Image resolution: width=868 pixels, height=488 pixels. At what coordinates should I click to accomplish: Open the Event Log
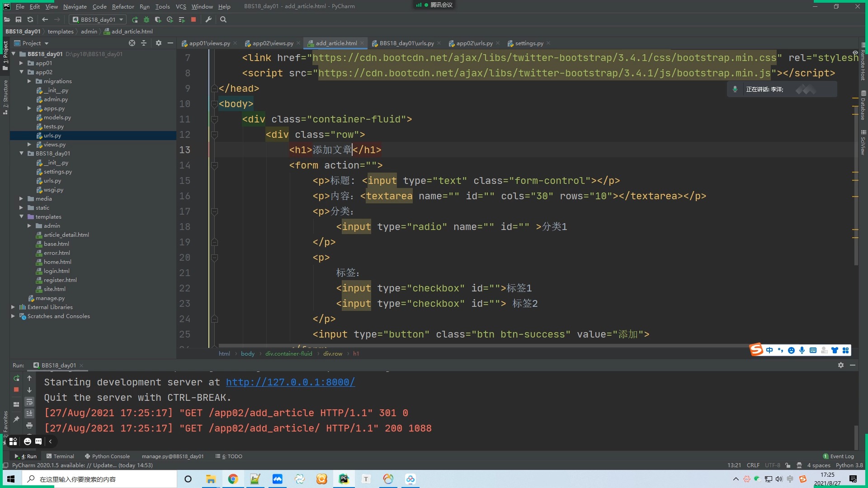[x=839, y=456]
